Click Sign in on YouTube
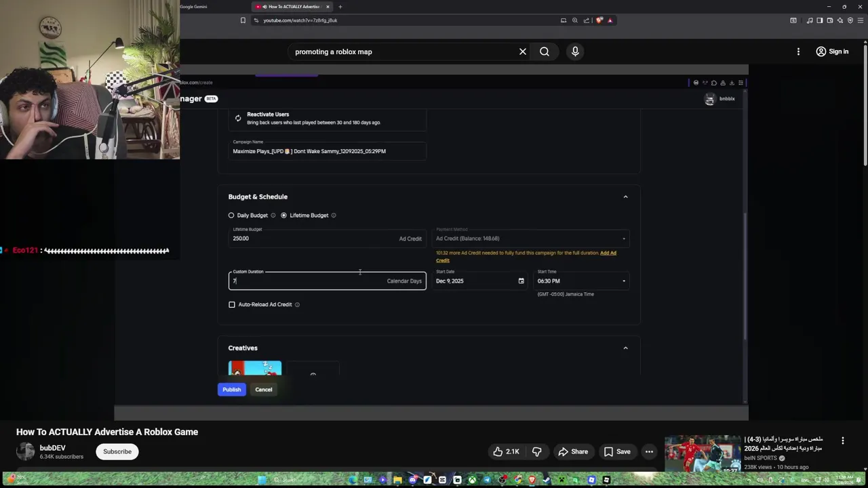The width and height of the screenshot is (868, 488). (832, 52)
